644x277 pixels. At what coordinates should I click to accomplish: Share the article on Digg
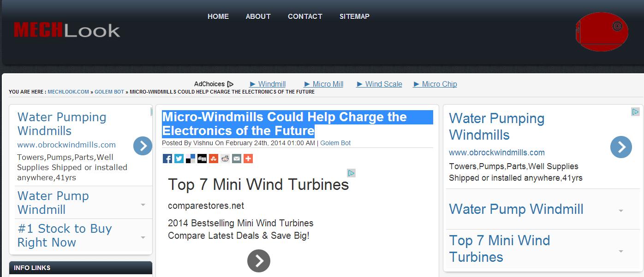click(202, 159)
